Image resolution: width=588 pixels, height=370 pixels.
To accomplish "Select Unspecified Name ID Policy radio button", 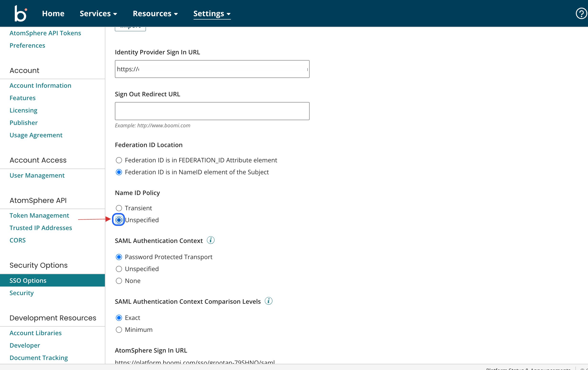I will click(119, 220).
